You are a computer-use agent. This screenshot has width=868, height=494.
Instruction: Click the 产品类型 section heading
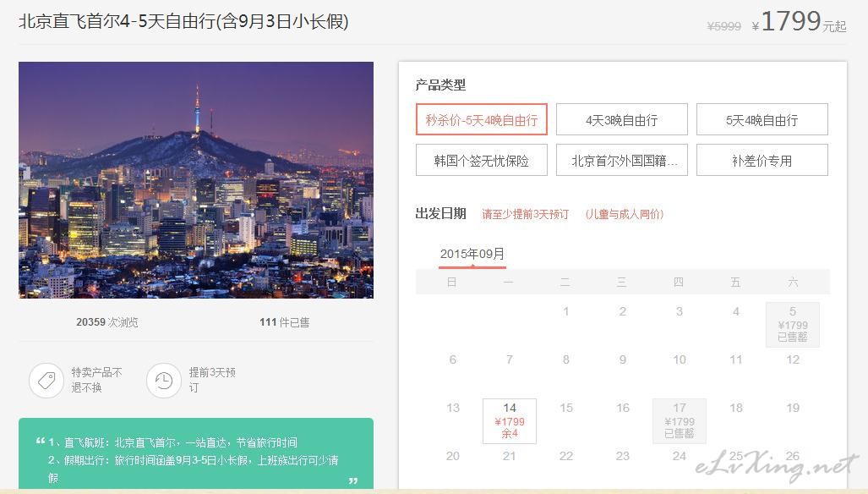coord(440,85)
